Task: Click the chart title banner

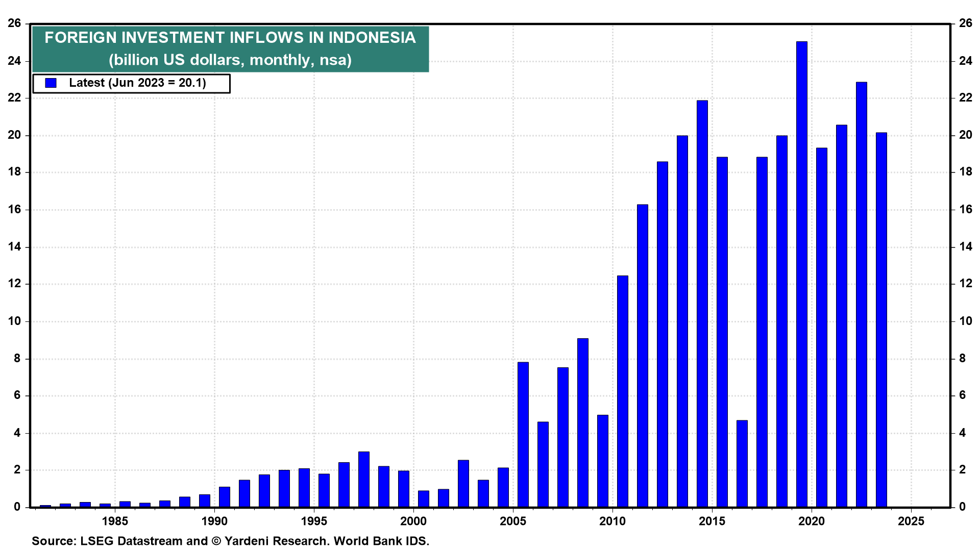Action: click(230, 38)
